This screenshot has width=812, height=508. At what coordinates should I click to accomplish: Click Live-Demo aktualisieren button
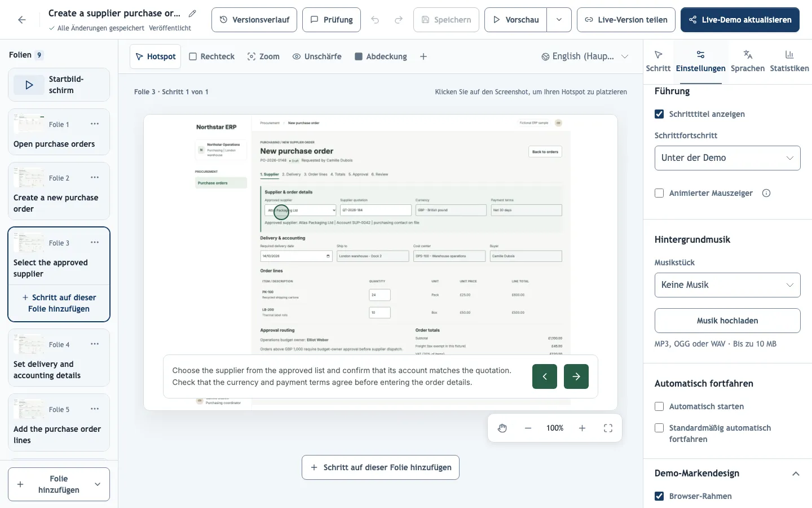point(740,20)
